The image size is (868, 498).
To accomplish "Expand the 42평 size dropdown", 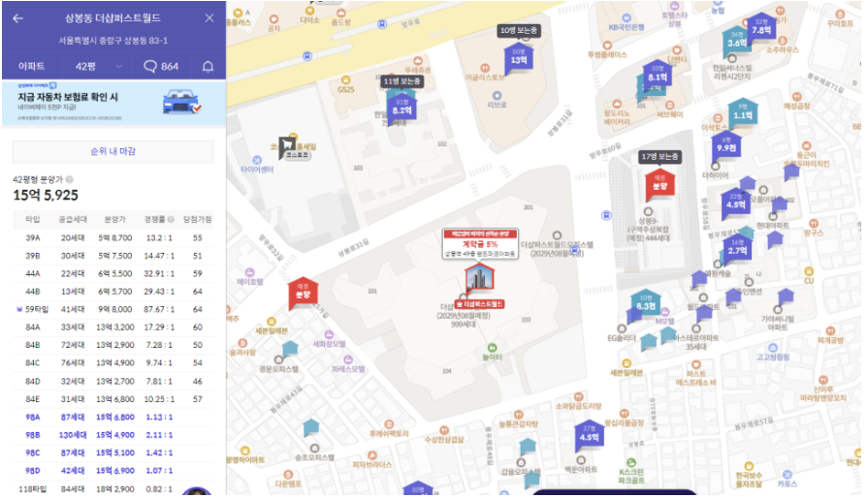I will [98, 66].
